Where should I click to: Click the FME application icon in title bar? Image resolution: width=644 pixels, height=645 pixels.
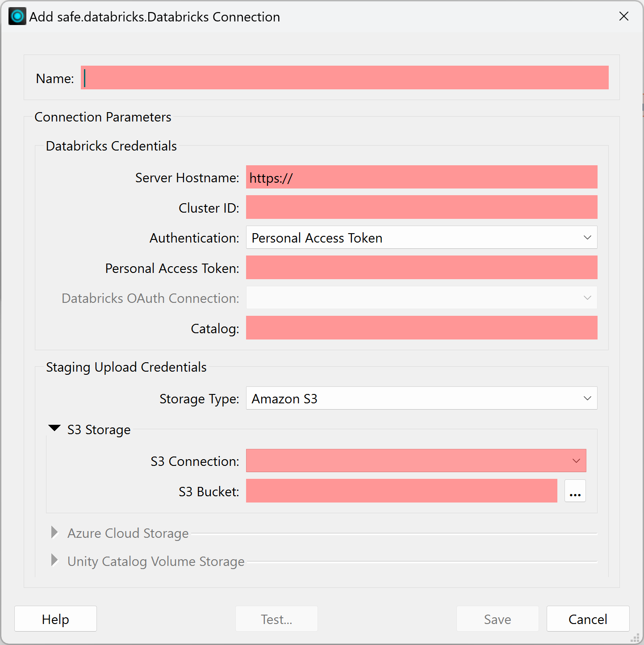point(17,17)
